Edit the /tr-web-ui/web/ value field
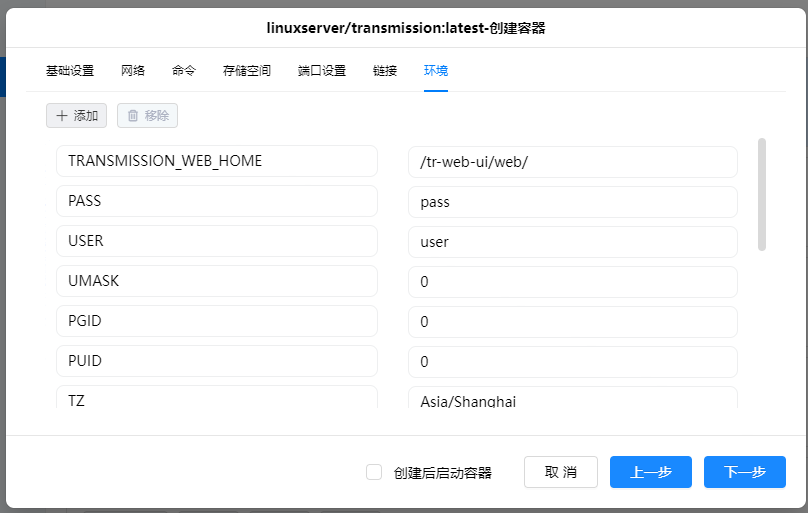Image resolution: width=808 pixels, height=513 pixels. pyautogui.click(x=572, y=162)
